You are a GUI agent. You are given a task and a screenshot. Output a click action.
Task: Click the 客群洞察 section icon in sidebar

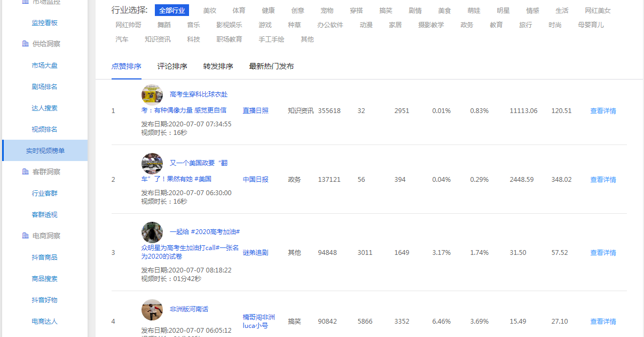coord(25,172)
